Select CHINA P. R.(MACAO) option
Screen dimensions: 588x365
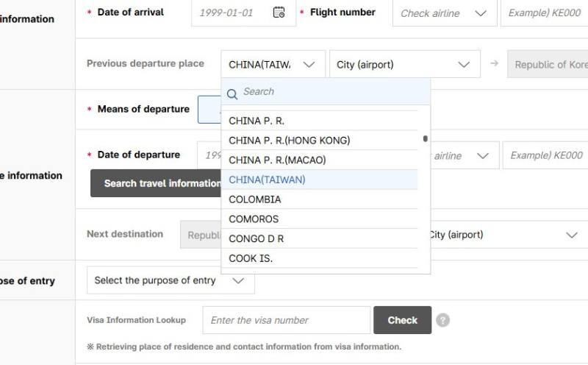pos(277,160)
